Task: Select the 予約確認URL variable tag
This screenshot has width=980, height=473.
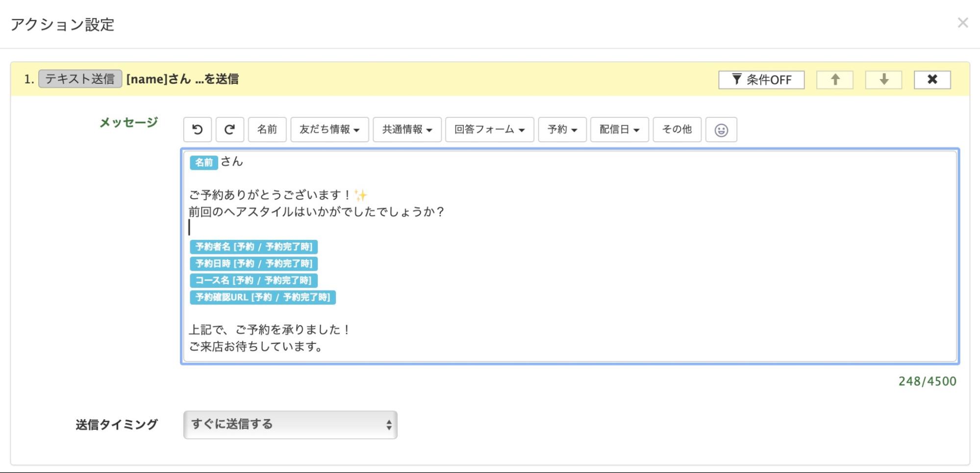Action: 262,297
